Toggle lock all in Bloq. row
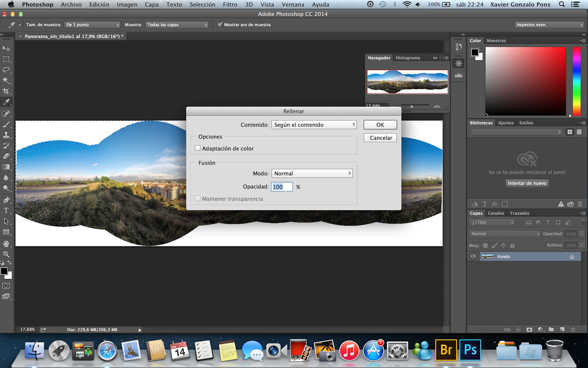Screen dimensions: 588x368 click(x=512, y=245)
